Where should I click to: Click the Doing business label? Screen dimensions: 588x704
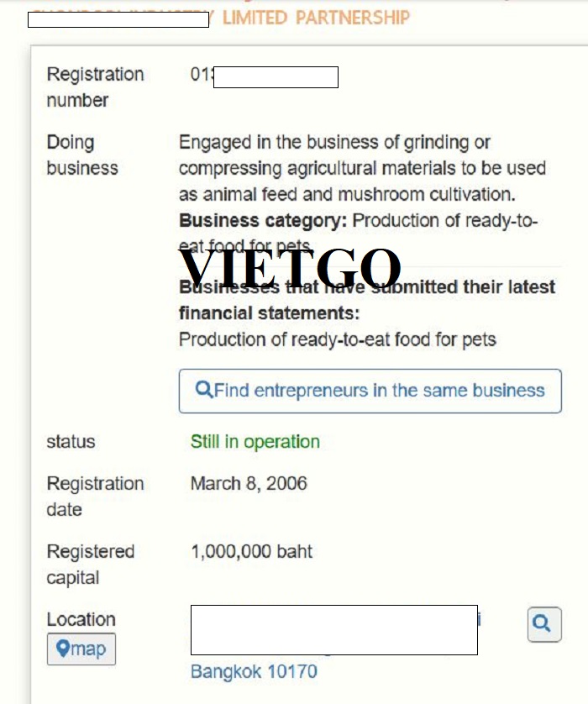pyautogui.click(x=82, y=155)
